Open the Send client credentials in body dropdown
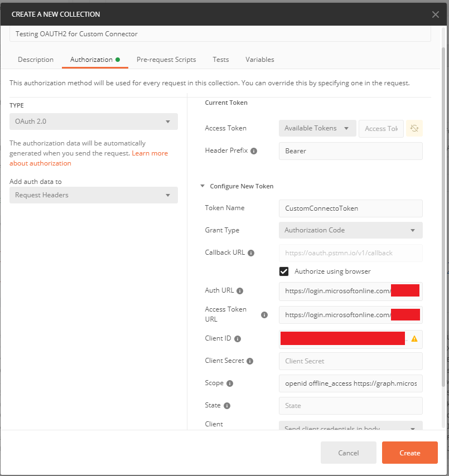The height and width of the screenshot is (476, 449). (351, 425)
